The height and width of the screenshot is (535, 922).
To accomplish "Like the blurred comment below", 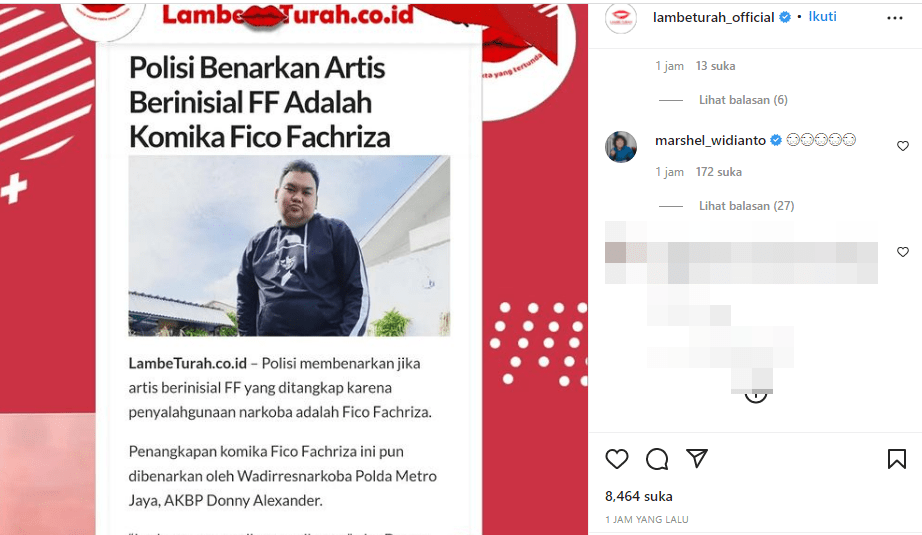I will pyautogui.click(x=903, y=252).
